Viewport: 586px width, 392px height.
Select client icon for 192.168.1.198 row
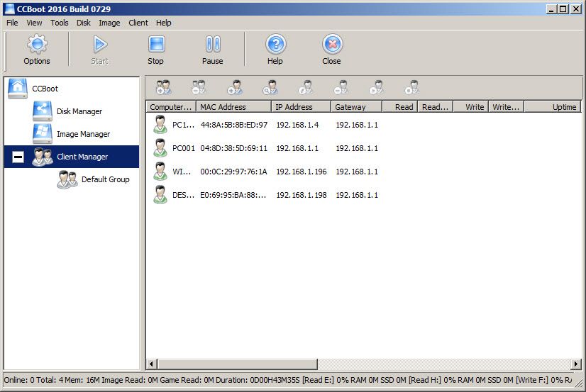(160, 195)
